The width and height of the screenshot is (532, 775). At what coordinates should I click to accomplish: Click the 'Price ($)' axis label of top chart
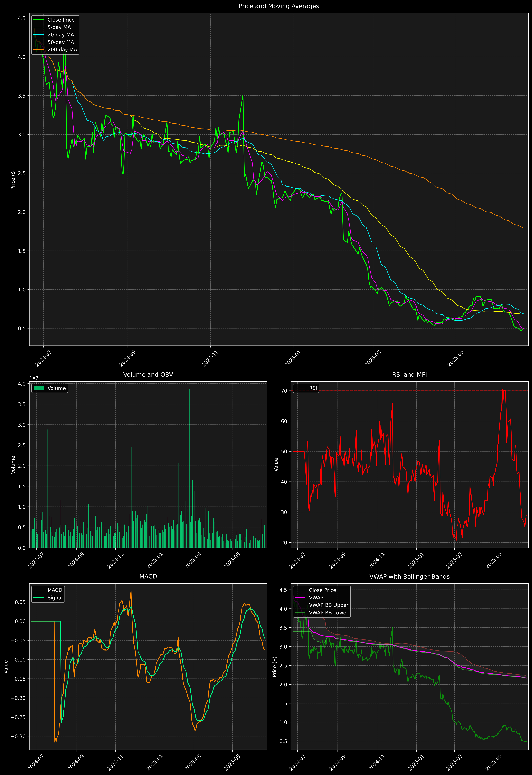click(13, 179)
